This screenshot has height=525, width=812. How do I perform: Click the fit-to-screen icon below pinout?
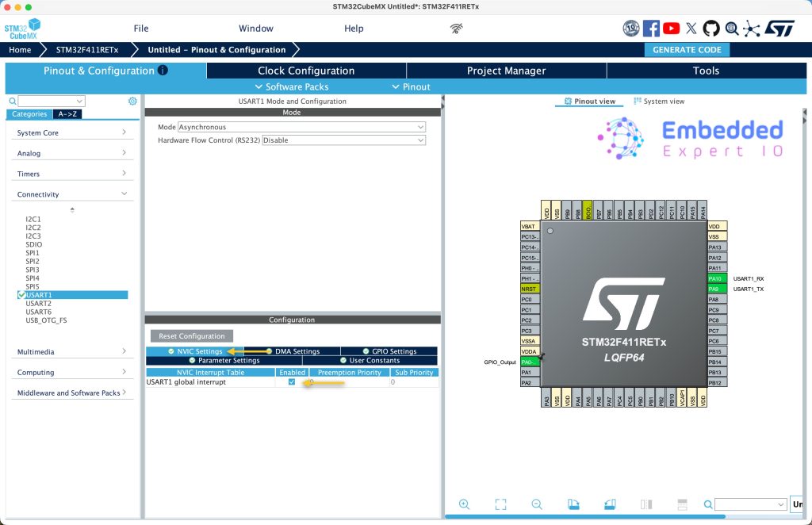pyautogui.click(x=500, y=504)
